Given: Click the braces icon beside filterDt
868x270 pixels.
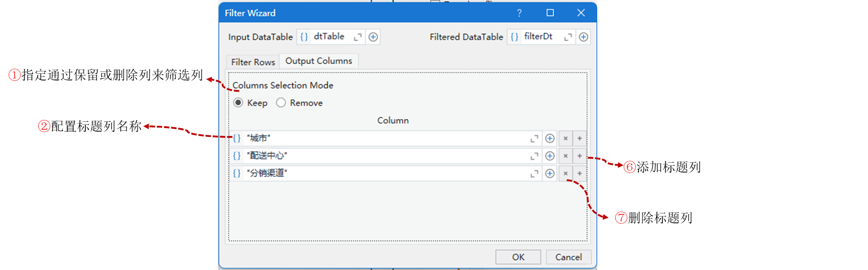Looking at the screenshot, I should 515,37.
